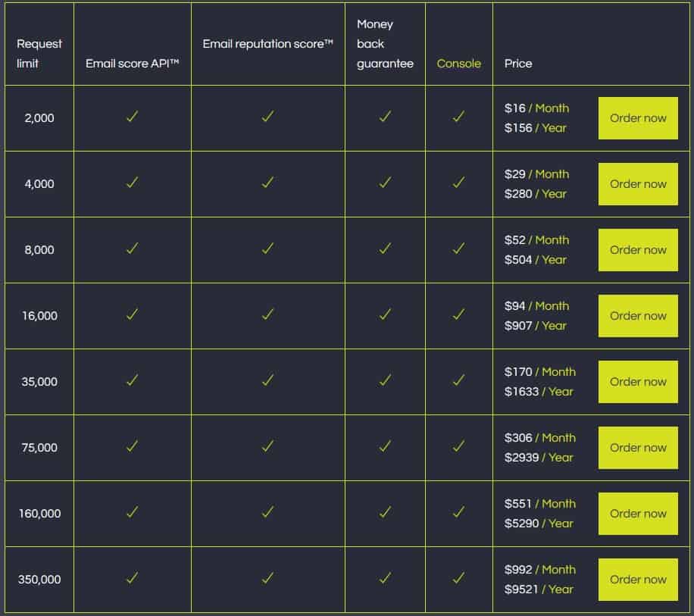
Task: Click Console checkmark in 350,000 row
Action: [x=458, y=578]
